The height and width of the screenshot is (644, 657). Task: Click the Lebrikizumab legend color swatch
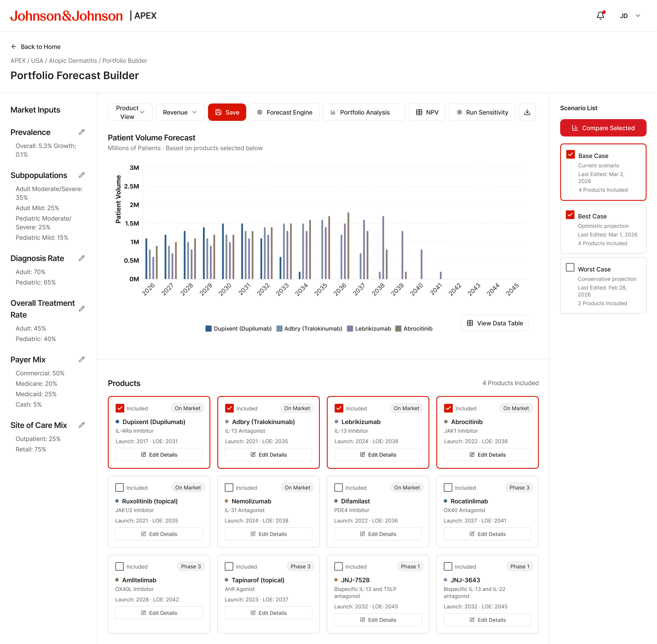[x=350, y=328]
